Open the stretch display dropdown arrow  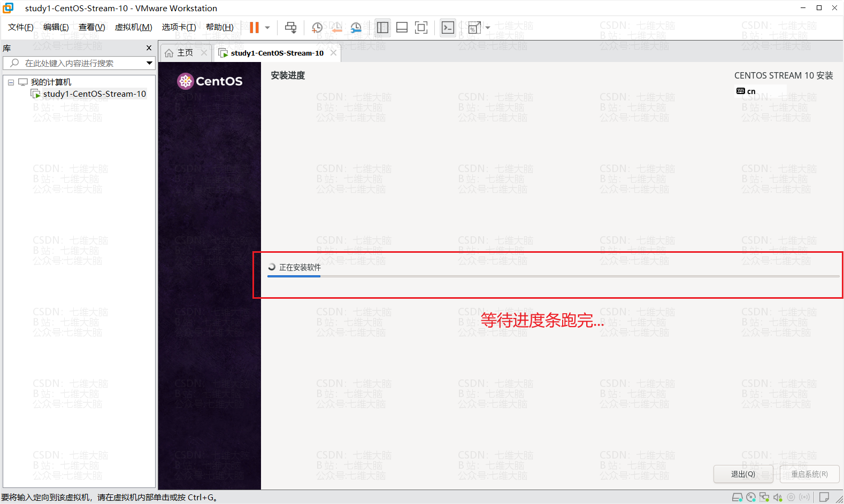[x=487, y=27]
